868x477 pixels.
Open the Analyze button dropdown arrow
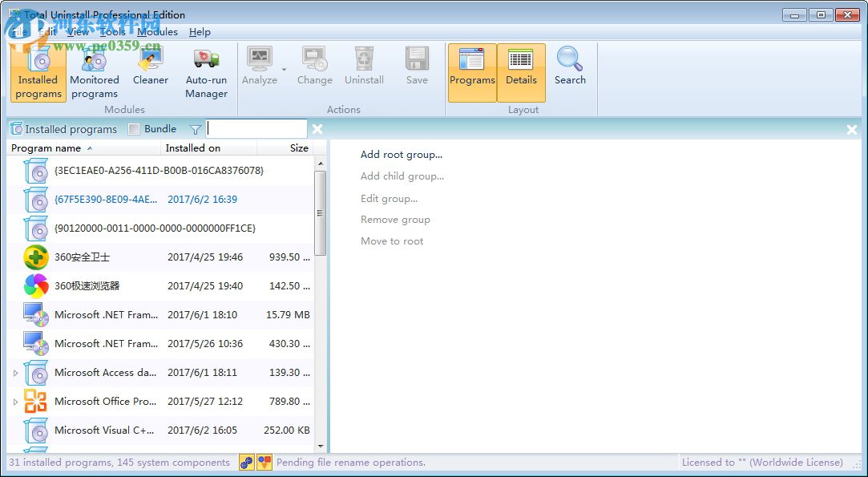tap(284, 70)
